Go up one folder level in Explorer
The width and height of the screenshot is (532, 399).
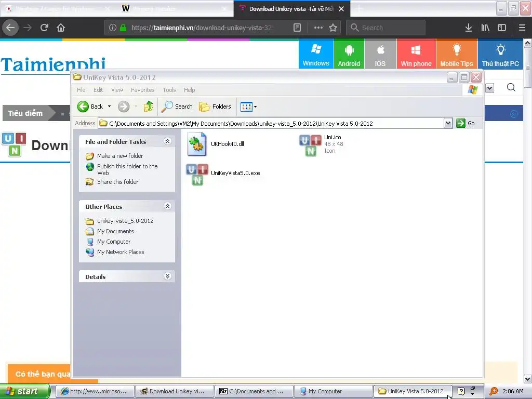(x=148, y=107)
